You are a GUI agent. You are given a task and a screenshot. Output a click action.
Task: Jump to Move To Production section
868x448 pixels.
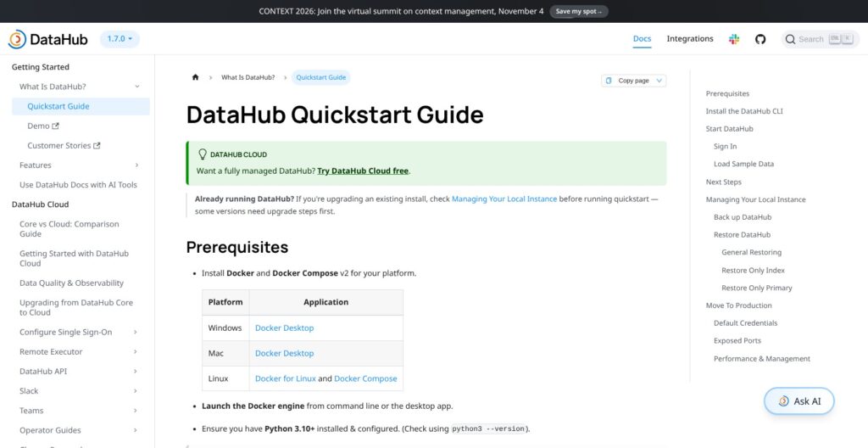click(738, 305)
